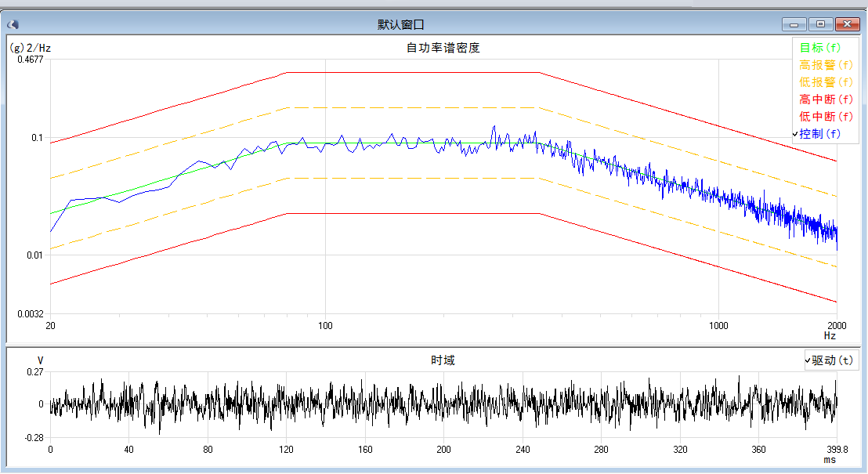Click the ms time axis unit label

coord(830,460)
